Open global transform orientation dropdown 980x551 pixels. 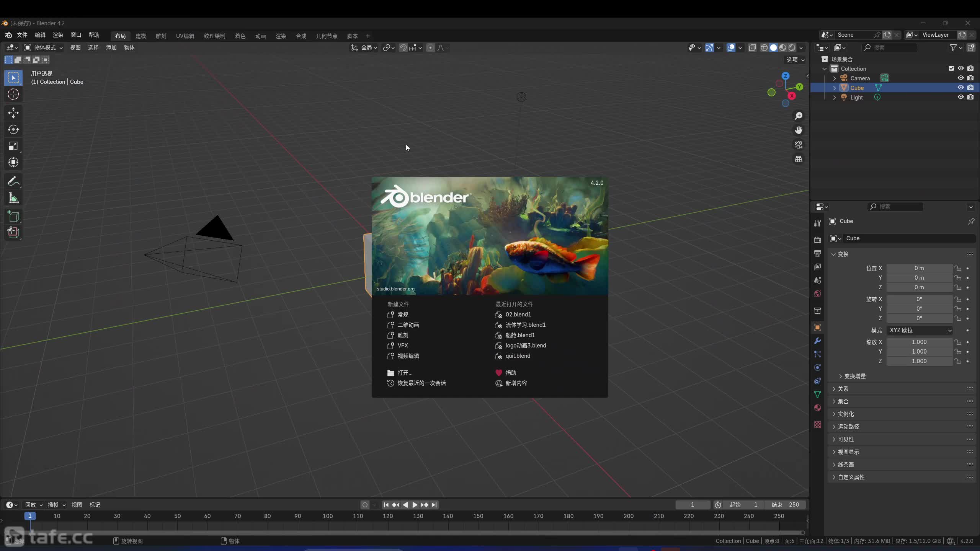(364, 48)
